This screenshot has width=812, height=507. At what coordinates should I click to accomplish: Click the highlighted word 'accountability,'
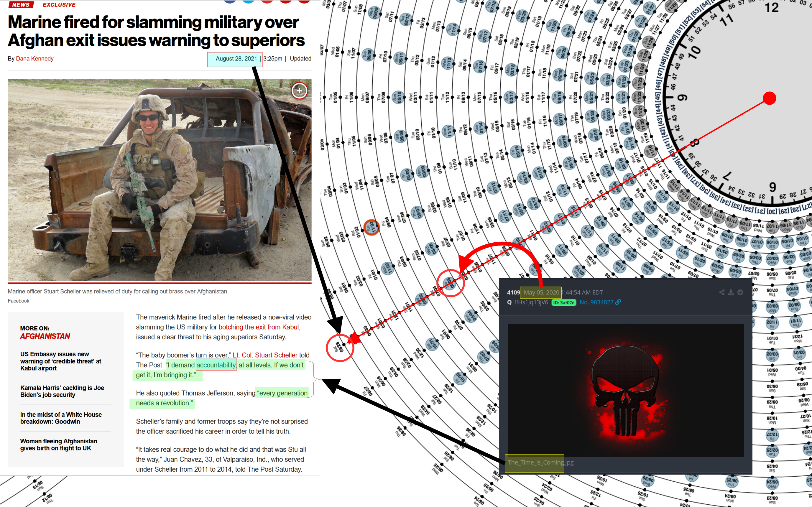[x=216, y=365]
